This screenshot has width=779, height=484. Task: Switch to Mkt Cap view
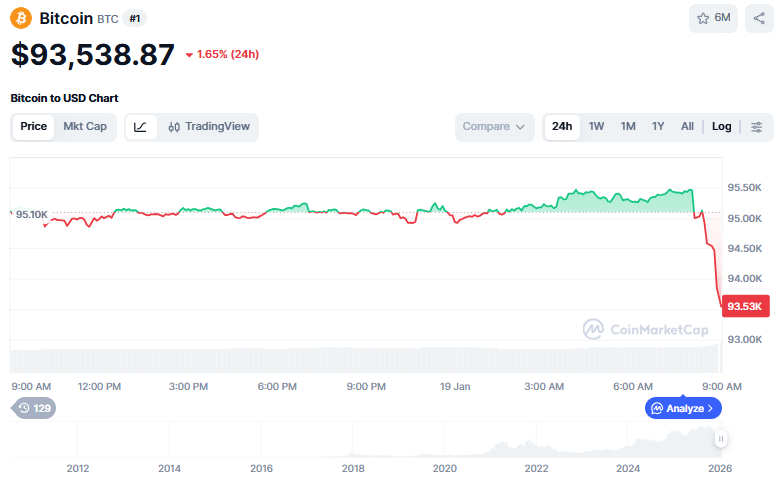pos(85,127)
